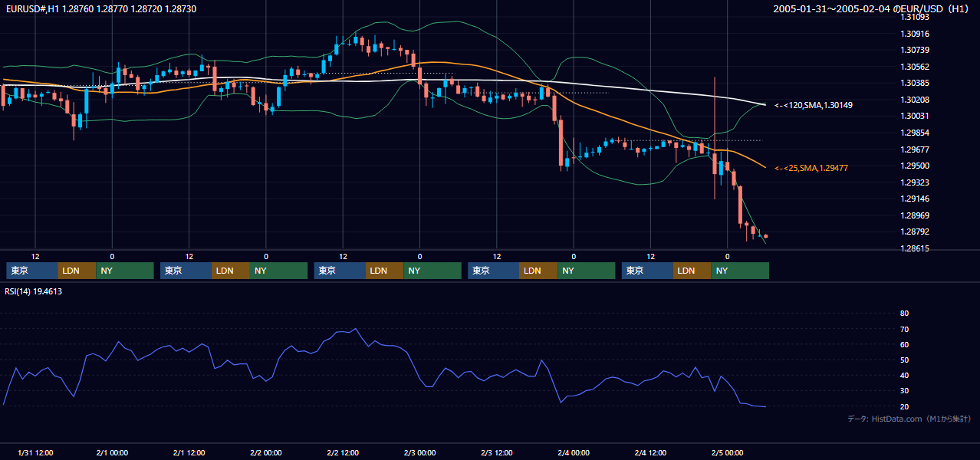Screen dimensions: 980x460
Task: Click the HistData.com data source credit
Action: pos(909,419)
